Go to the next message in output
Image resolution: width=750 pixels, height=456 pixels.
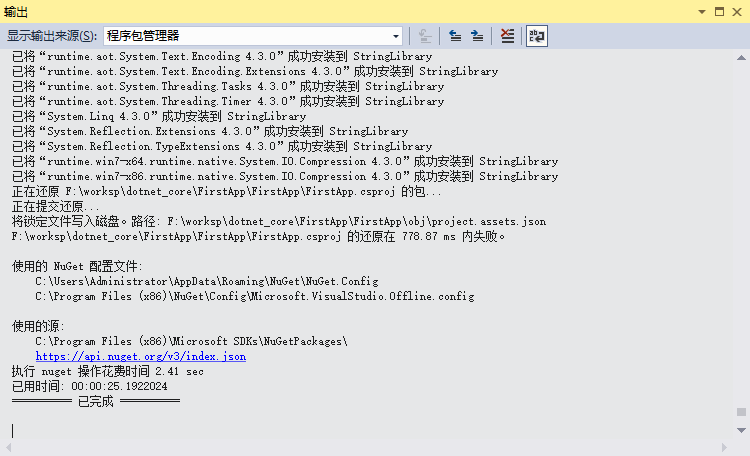tap(477, 36)
